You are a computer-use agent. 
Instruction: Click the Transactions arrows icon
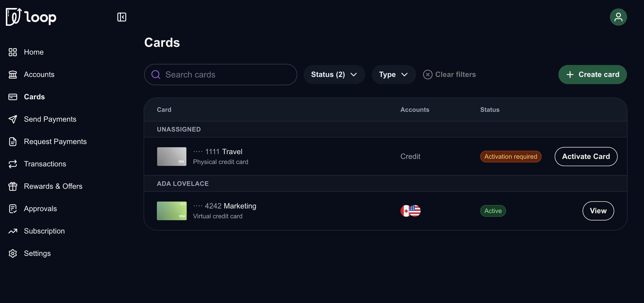pyautogui.click(x=13, y=164)
